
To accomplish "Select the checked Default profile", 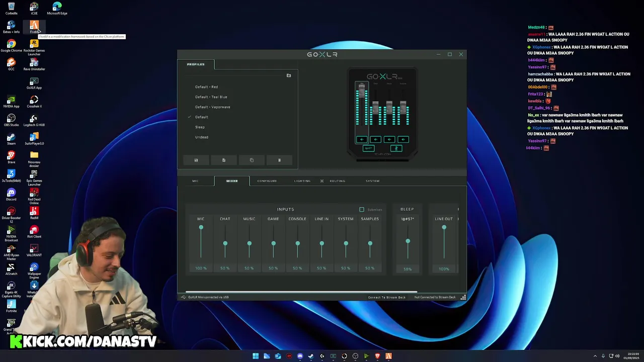I will [202, 117].
